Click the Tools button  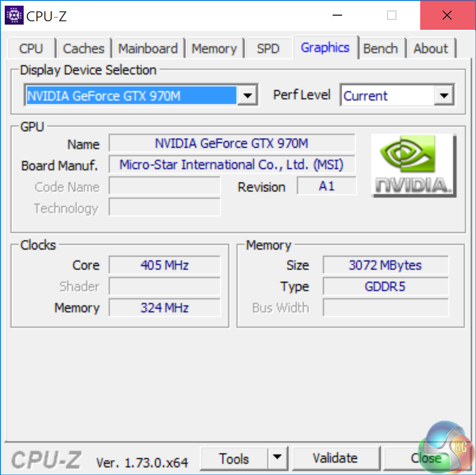[234, 458]
